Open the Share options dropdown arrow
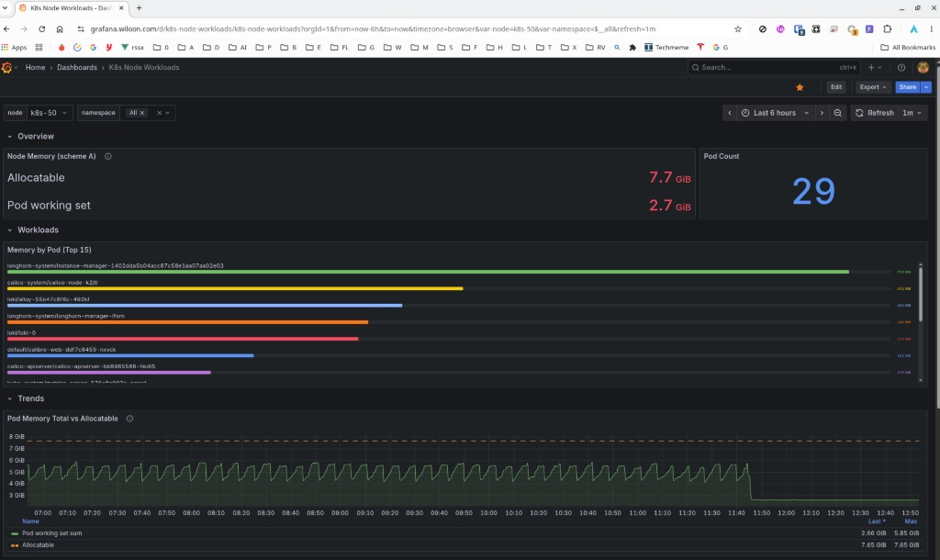 point(926,87)
